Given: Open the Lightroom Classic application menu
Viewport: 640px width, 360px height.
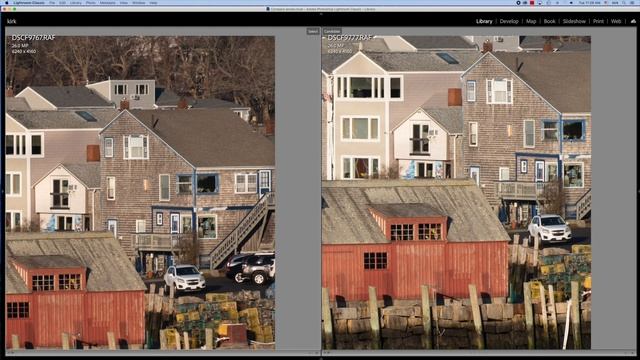Looking at the screenshot, I should [x=29, y=3].
